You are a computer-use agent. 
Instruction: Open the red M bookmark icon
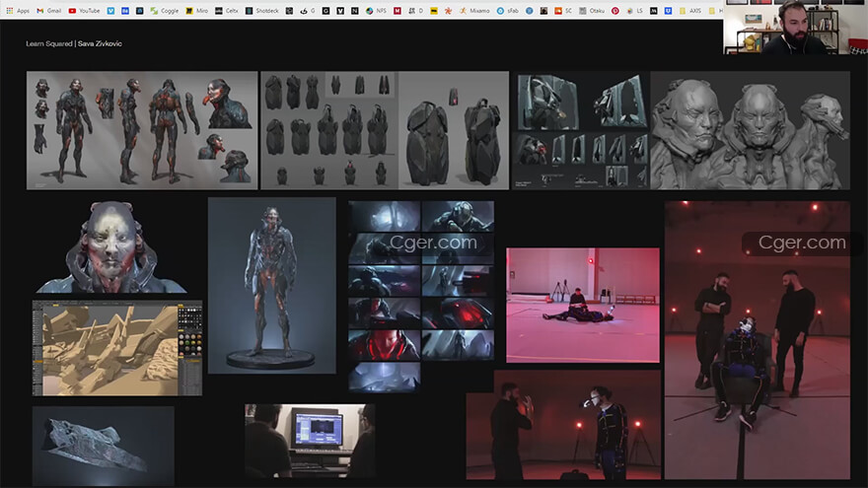398,11
